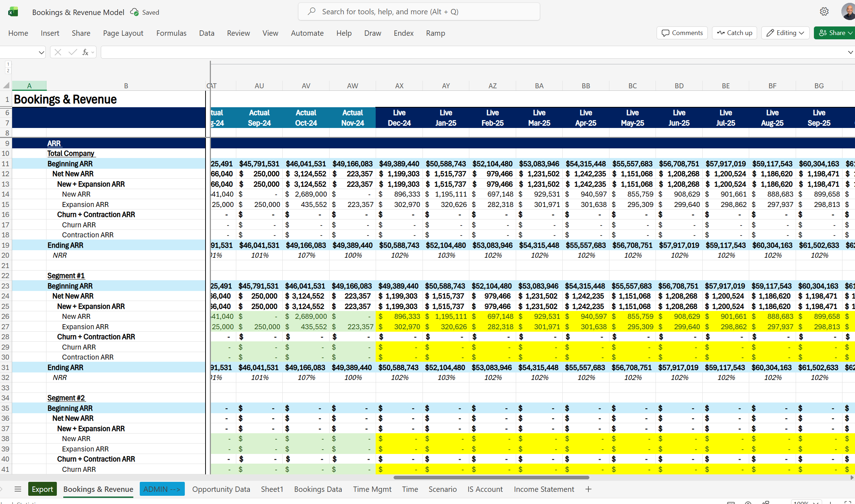The image size is (855, 504).
Task: Open the Name Box dropdown
Action: tap(41, 53)
